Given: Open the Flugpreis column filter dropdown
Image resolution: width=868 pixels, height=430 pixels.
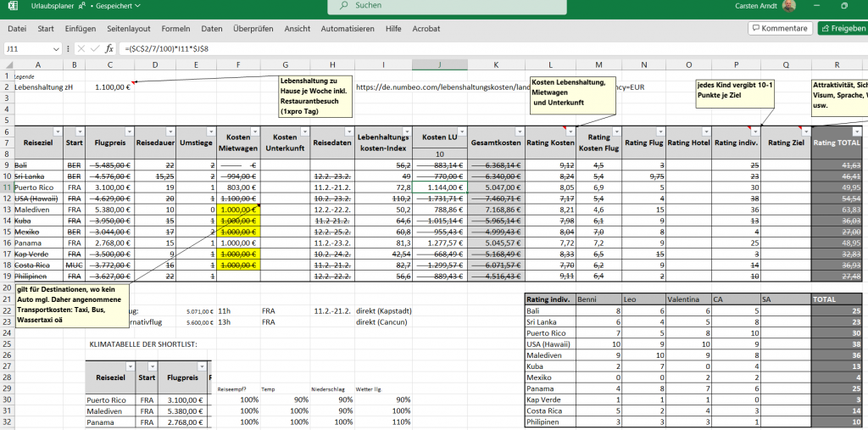Looking at the screenshot, I should [127, 131].
